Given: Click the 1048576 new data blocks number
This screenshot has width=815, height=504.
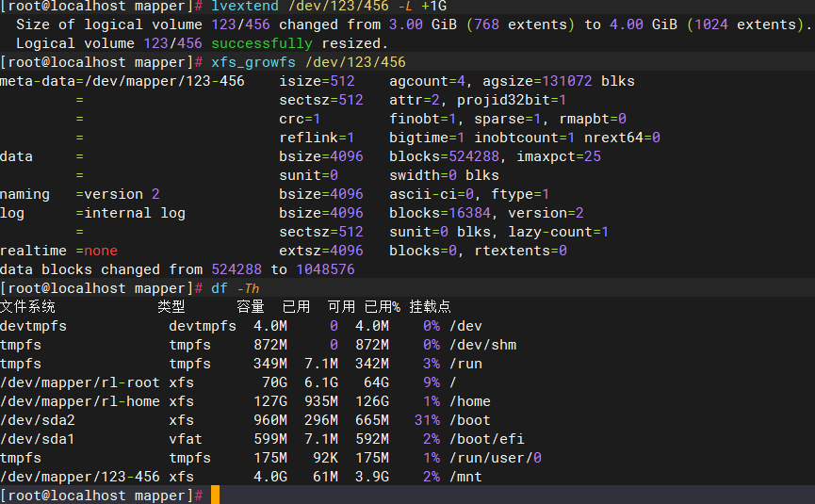Looking at the screenshot, I should point(325,269).
